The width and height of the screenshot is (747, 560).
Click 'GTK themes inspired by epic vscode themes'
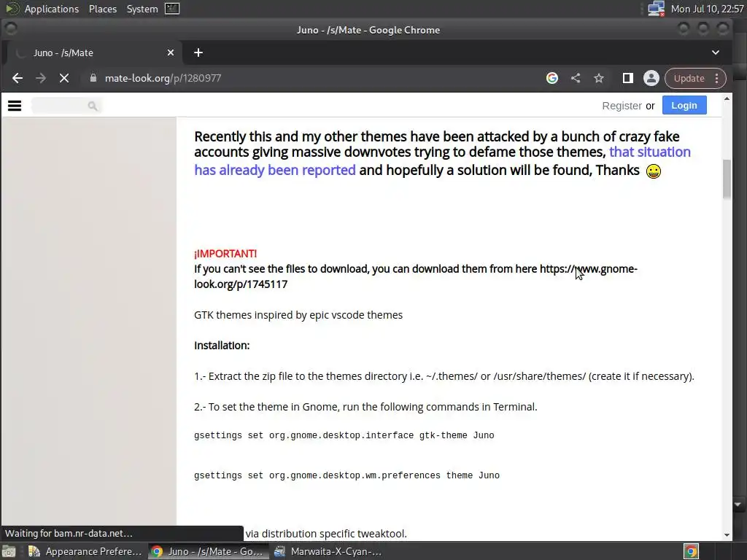pyautogui.click(x=298, y=315)
